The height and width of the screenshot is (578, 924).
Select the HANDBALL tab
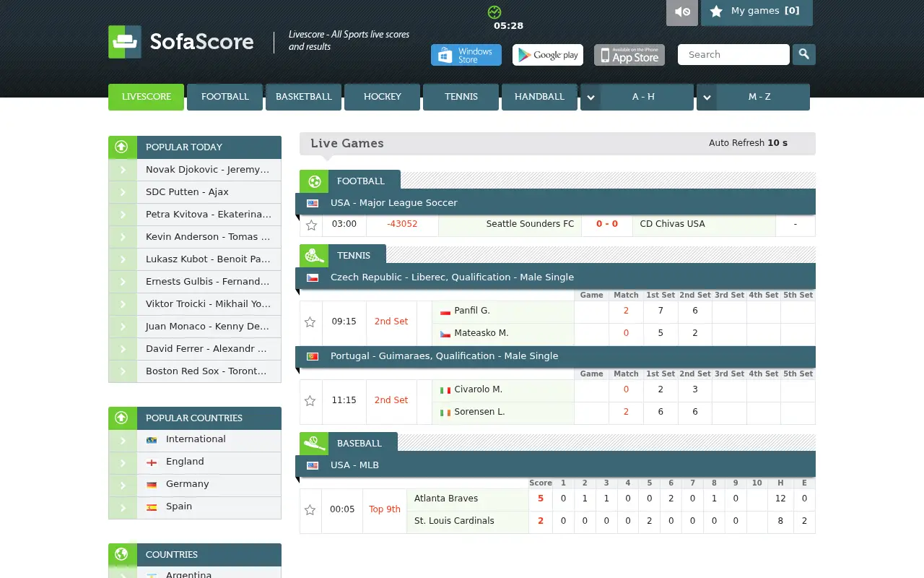tap(540, 97)
